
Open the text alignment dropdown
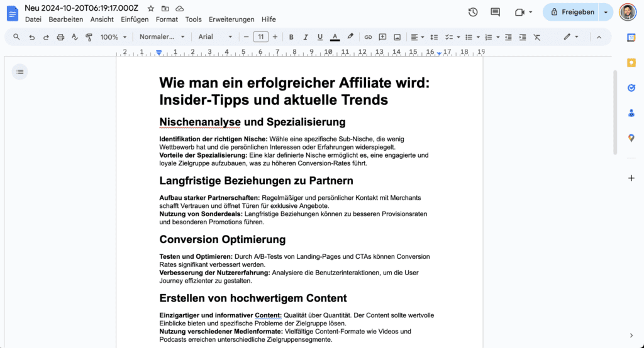(x=418, y=37)
